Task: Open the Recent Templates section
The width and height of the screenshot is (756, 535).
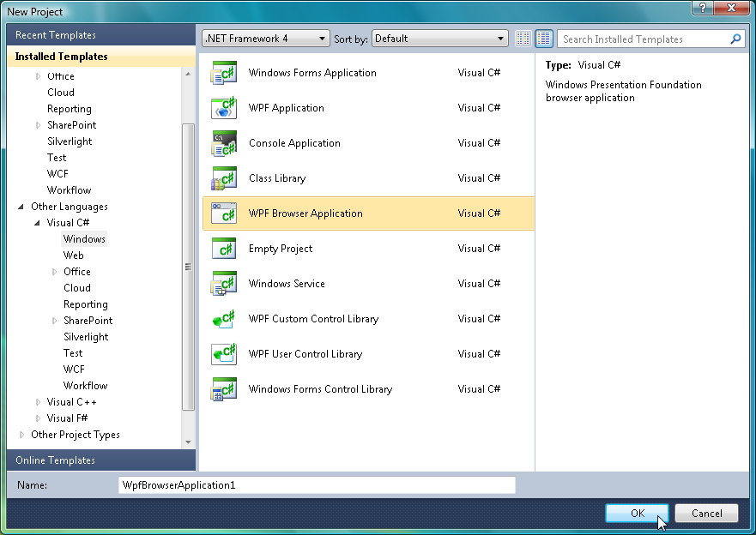Action: pyautogui.click(x=101, y=35)
